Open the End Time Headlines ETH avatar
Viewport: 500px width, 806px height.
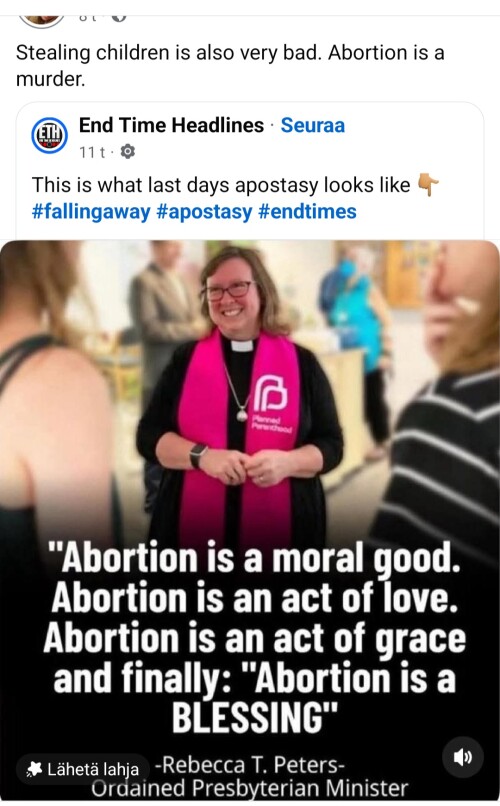[49, 136]
